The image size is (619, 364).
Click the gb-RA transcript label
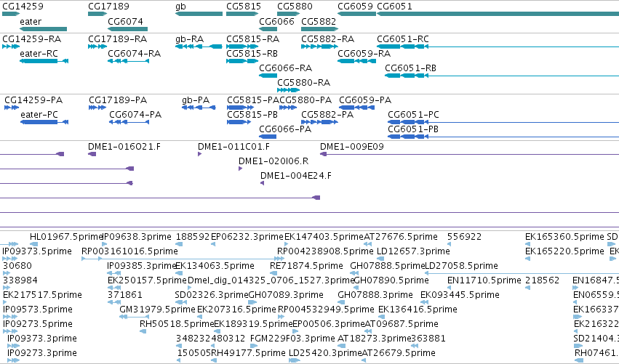click(x=190, y=39)
